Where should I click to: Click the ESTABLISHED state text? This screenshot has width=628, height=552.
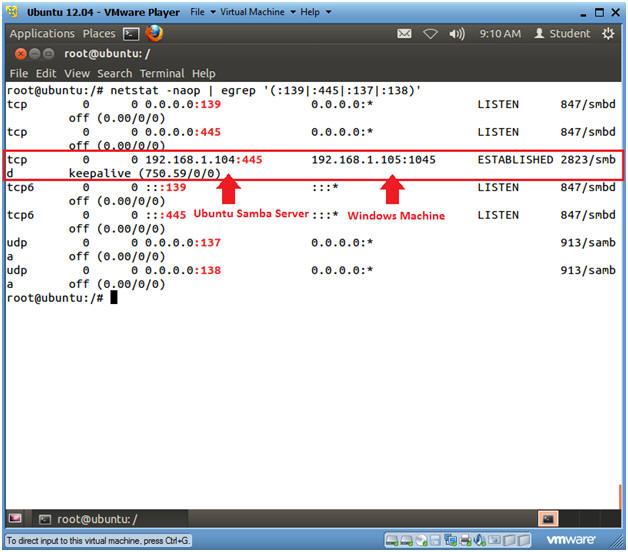click(515, 160)
